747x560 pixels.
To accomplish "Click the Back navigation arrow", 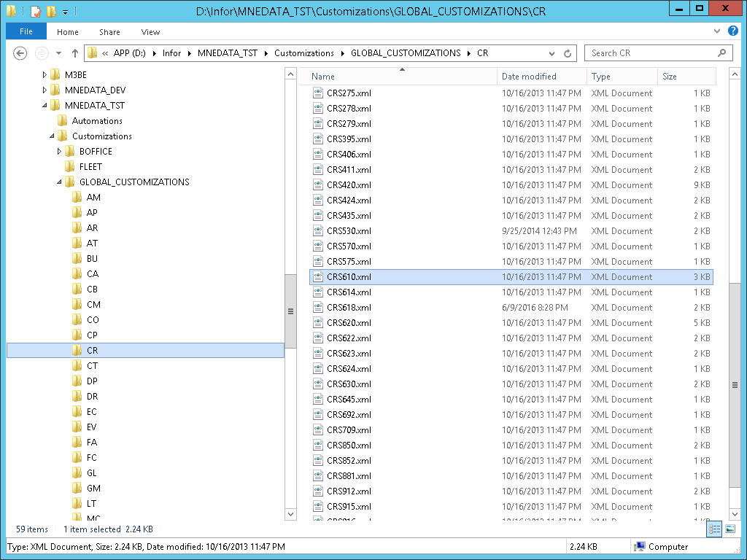I will 20,53.
